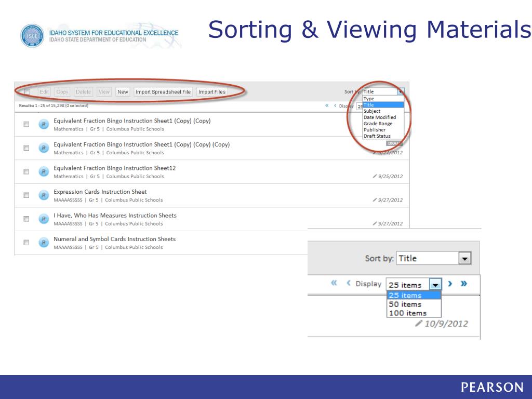Click resource icon for I Have, Who Has Measures
The height and width of the screenshot is (399, 532).
44,219
